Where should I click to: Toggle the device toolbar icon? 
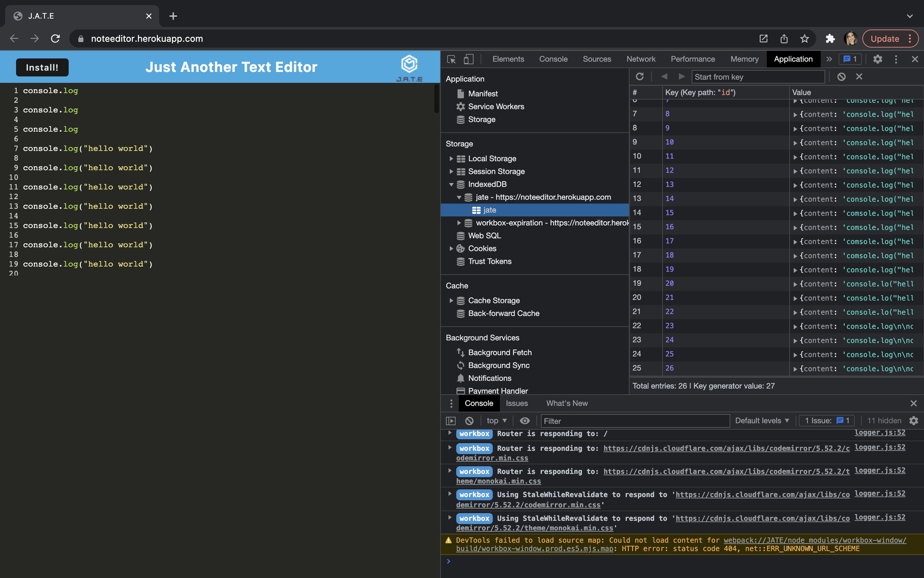[x=468, y=59]
